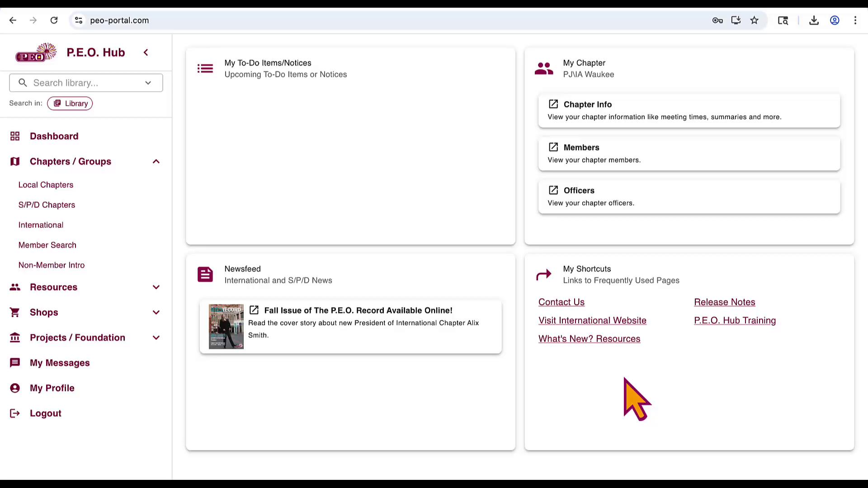This screenshot has width=868, height=488.
Task: Open the search library dropdown arrow
Action: [148, 83]
